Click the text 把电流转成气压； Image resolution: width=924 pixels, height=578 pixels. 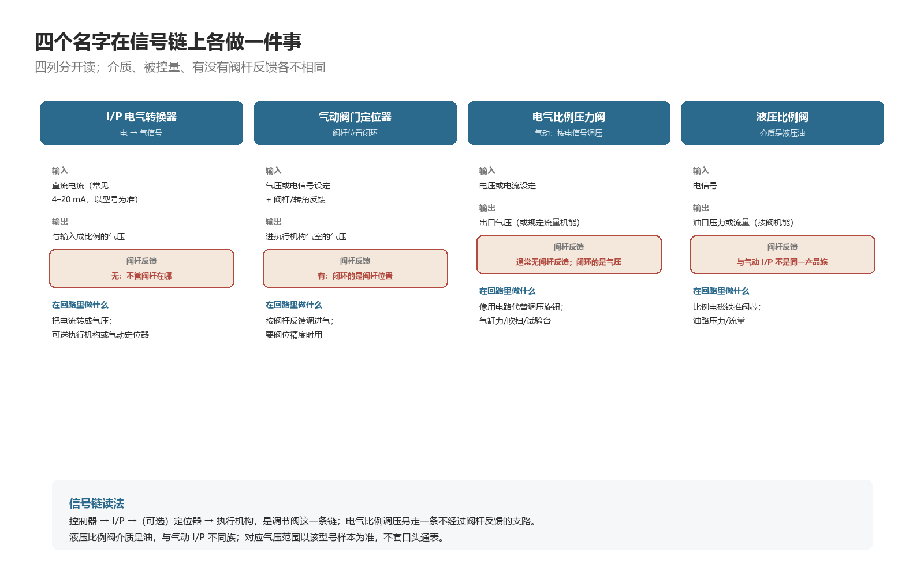click(82, 321)
